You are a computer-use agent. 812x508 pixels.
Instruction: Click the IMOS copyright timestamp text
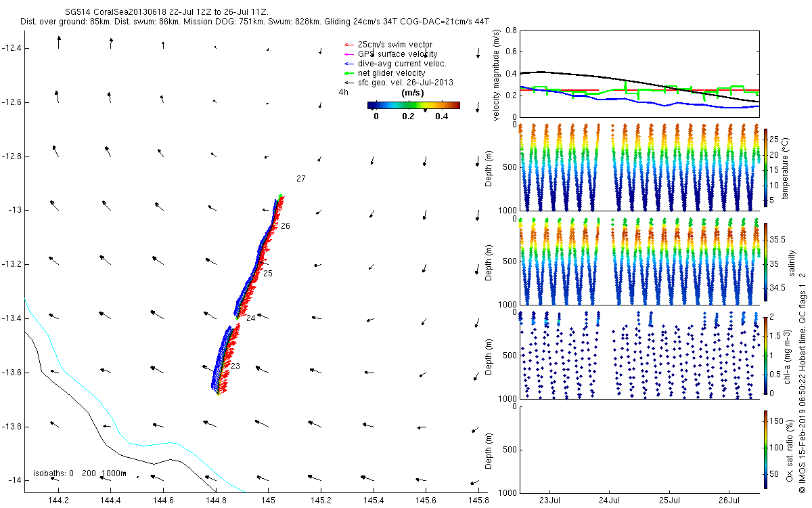[802, 381]
